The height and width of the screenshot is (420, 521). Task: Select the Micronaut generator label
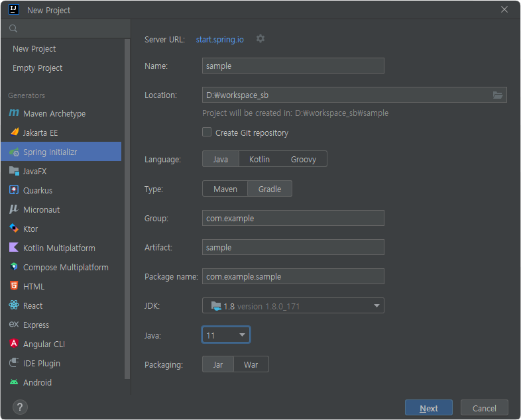click(42, 210)
